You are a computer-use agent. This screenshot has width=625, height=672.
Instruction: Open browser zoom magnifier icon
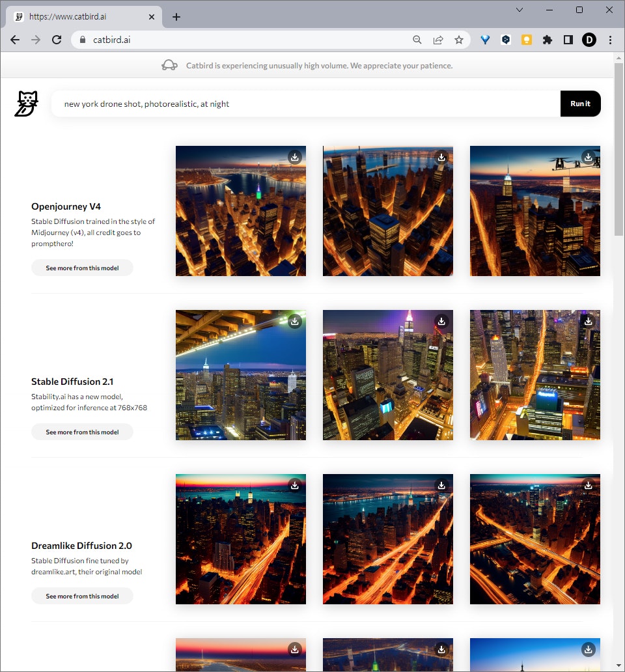(x=417, y=40)
